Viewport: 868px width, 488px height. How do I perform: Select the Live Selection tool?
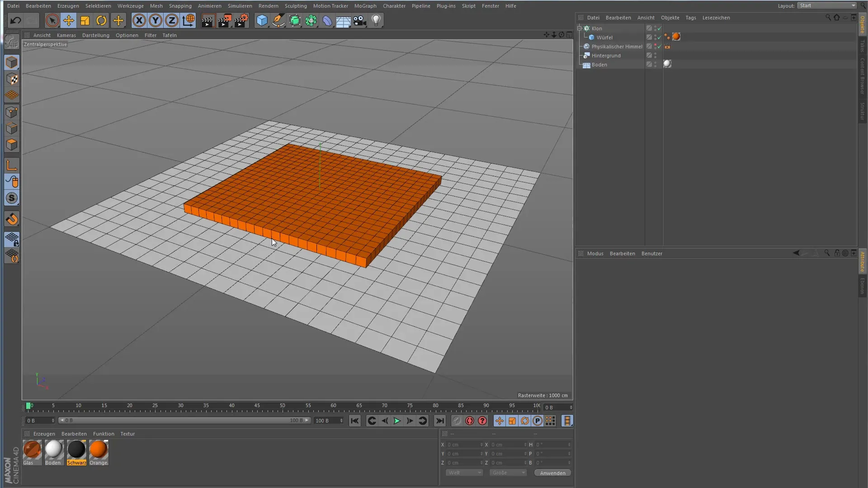[52, 20]
